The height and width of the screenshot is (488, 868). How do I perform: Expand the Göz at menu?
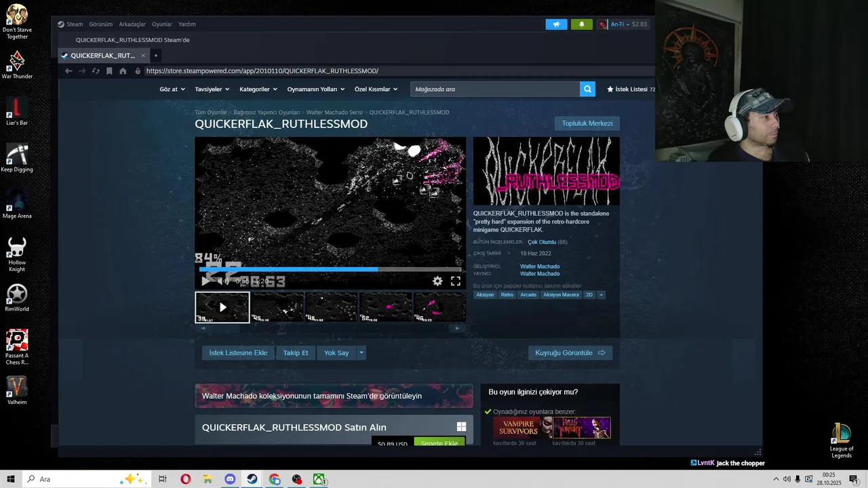click(172, 89)
